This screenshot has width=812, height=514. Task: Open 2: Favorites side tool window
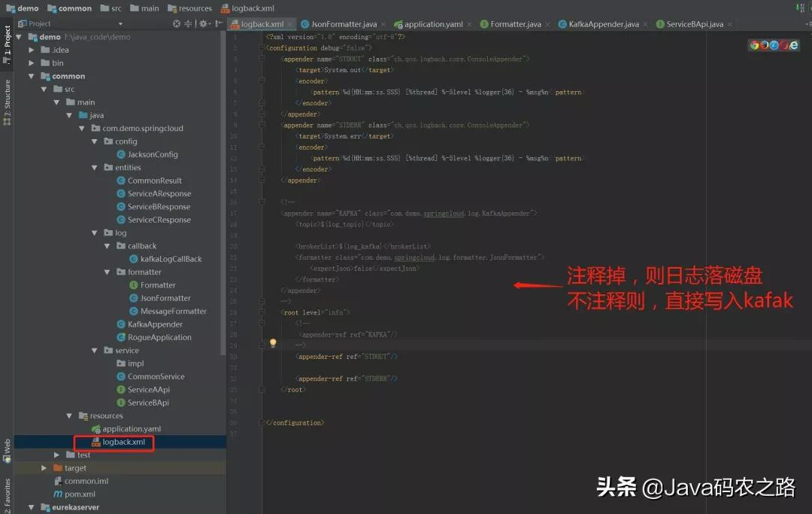tap(7, 496)
